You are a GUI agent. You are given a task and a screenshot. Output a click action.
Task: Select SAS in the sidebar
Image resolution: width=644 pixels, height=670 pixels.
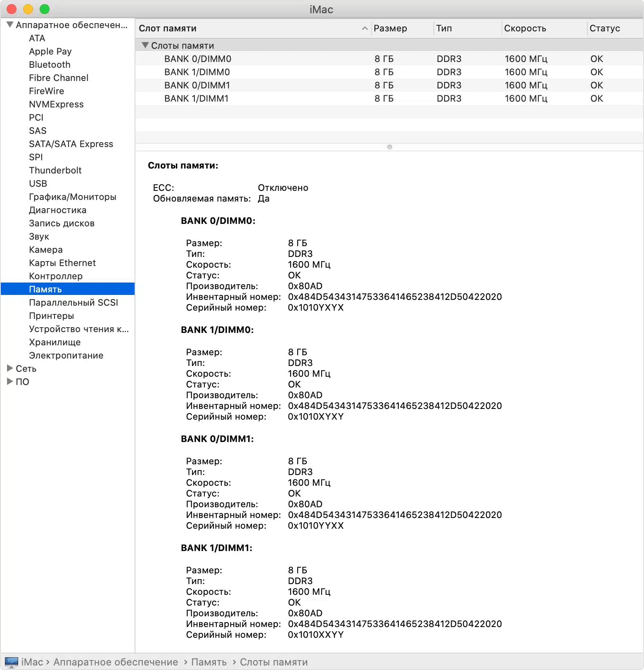pyautogui.click(x=38, y=131)
